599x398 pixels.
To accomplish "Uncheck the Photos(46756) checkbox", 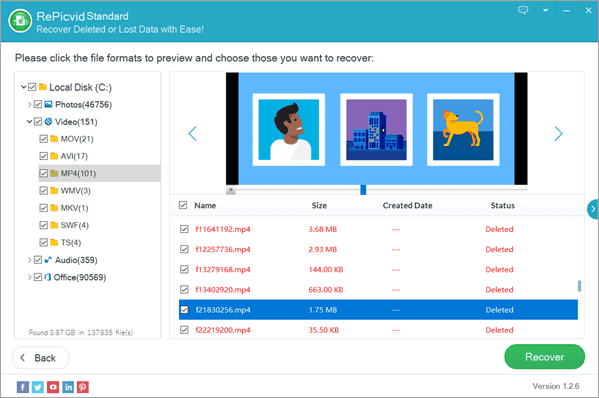I will [x=38, y=104].
